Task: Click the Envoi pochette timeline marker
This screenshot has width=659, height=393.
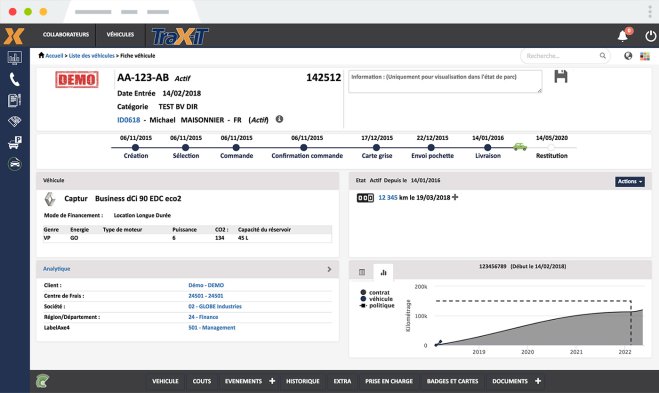Action: (431, 148)
